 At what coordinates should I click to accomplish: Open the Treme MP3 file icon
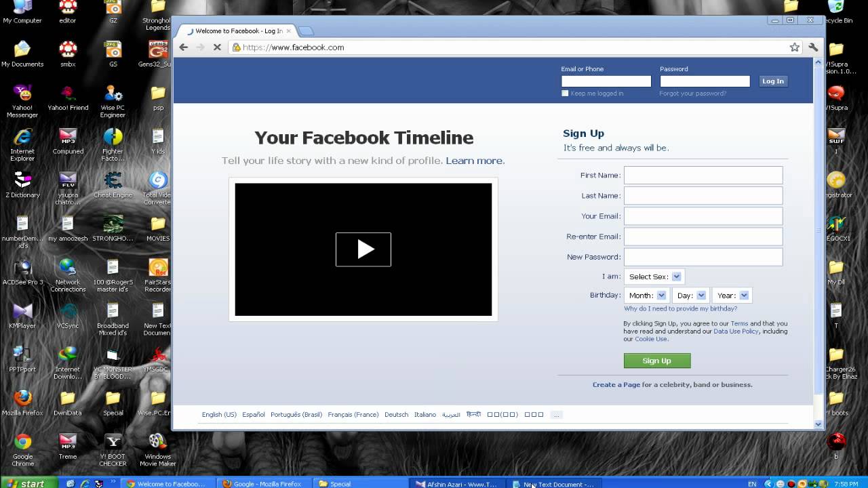(x=68, y=447)
